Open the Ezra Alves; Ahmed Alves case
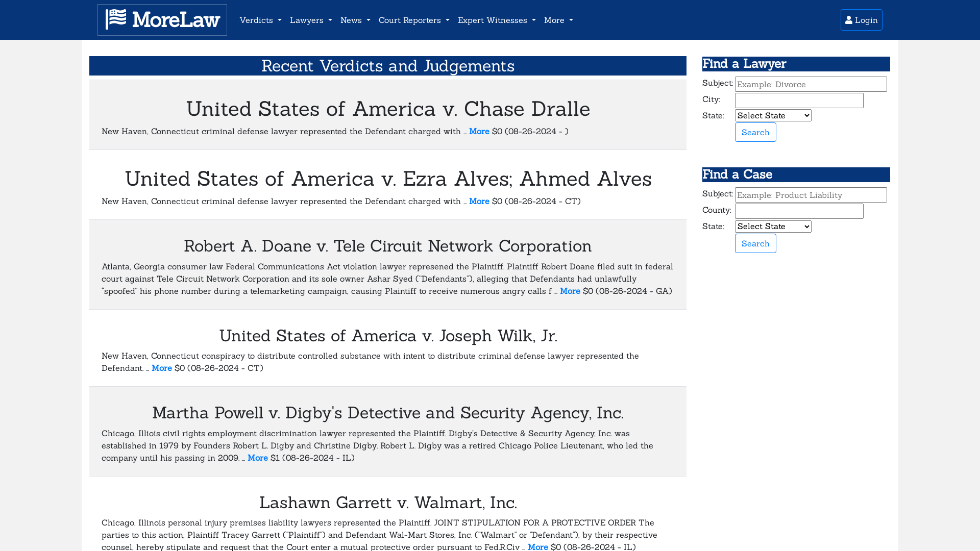Viewport: 980px width, 551px height. click(388, 179)
